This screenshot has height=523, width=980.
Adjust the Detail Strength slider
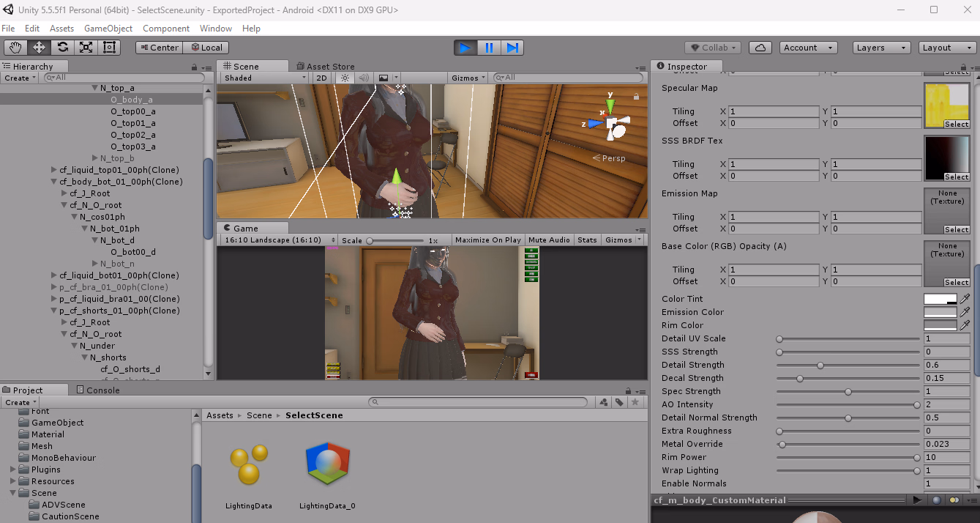820,365
